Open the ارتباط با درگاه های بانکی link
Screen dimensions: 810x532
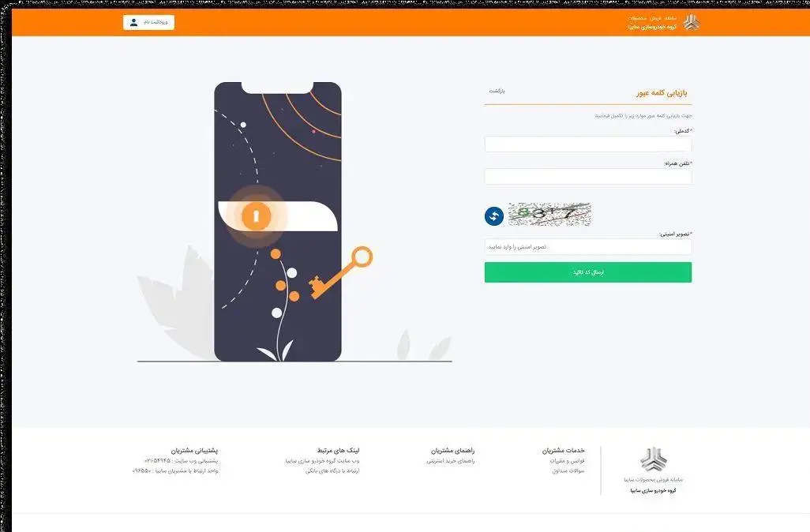pyautogui.click(x=332, y=470)
